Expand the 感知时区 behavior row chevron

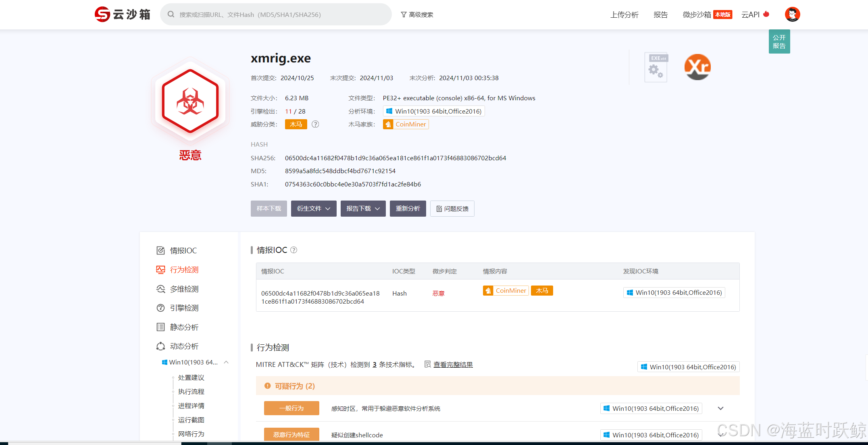(720, 408)
